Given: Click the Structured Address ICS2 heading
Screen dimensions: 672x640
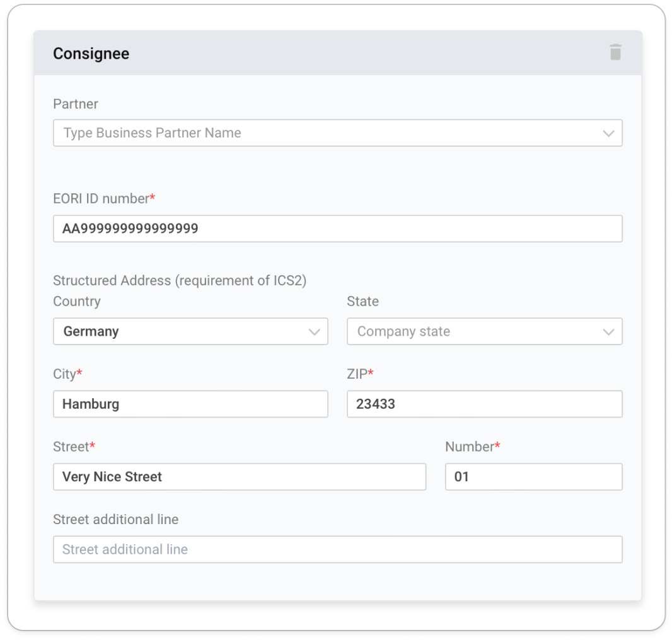Looking at the screenshot, I should (180, 280).
